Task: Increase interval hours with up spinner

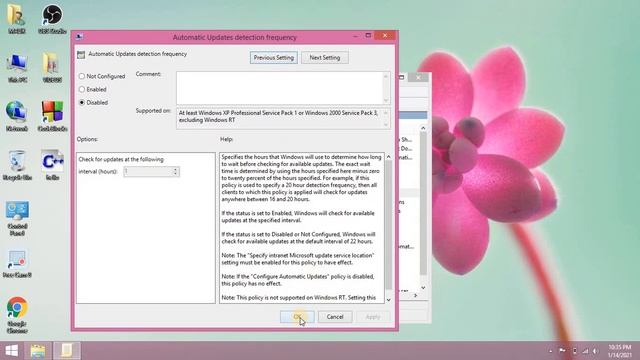Action: point(176,169)
